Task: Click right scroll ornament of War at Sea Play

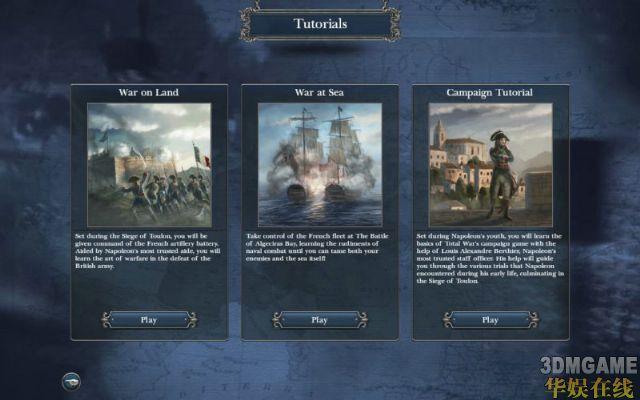Action: 362,320
